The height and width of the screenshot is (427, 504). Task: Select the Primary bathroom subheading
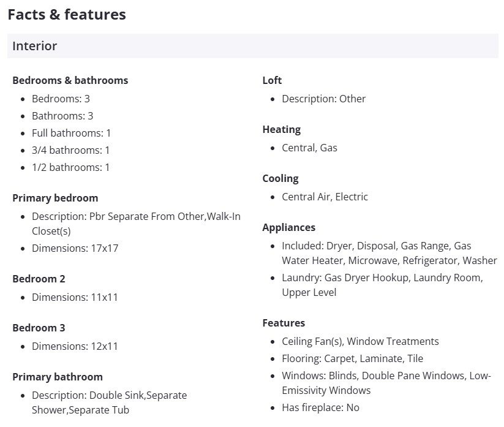click(x=58, y=377)
